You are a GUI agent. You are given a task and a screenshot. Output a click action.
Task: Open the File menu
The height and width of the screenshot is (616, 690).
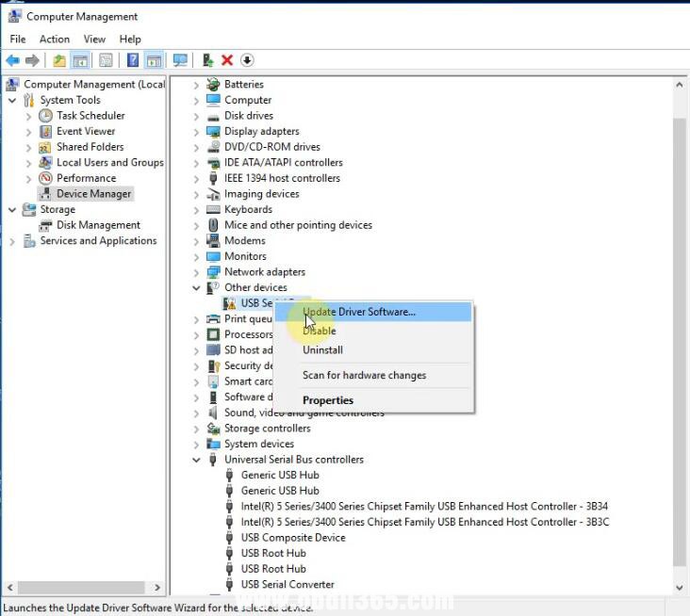18,40
